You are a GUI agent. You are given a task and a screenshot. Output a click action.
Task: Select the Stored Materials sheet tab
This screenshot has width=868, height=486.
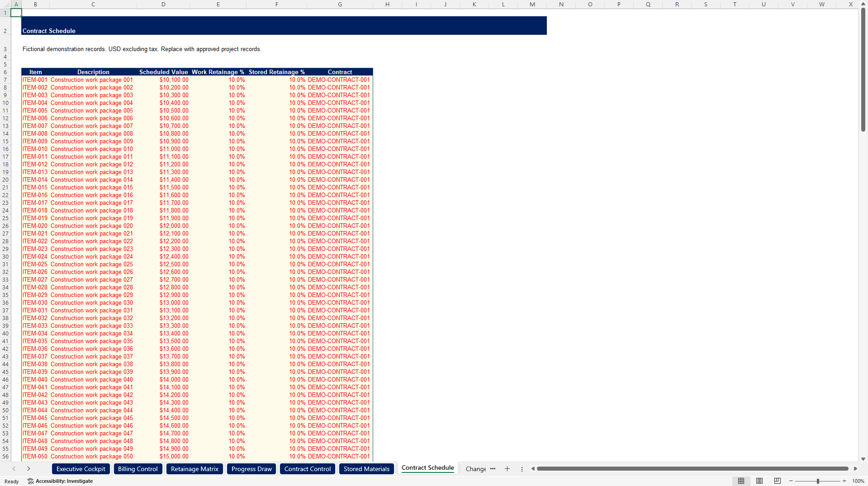pos(366,469)
